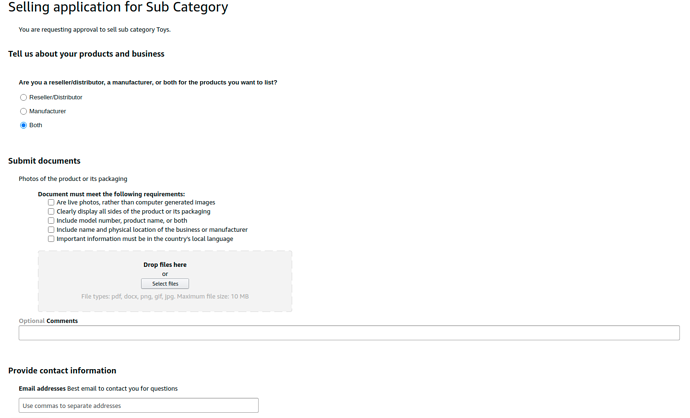The width and height of the screenshot is (690, 418).
Task: Click 'Photos of the product or its packaging' text
Action: [73, 179]
